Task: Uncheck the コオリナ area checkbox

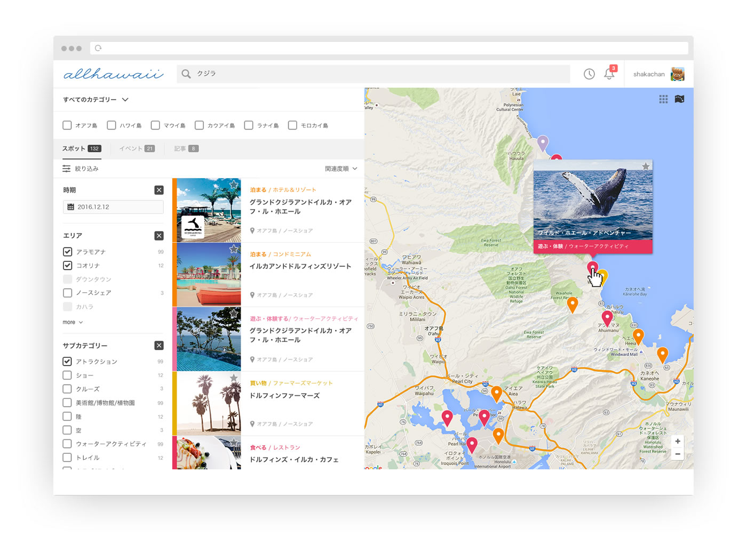Action: pos(67,266)
